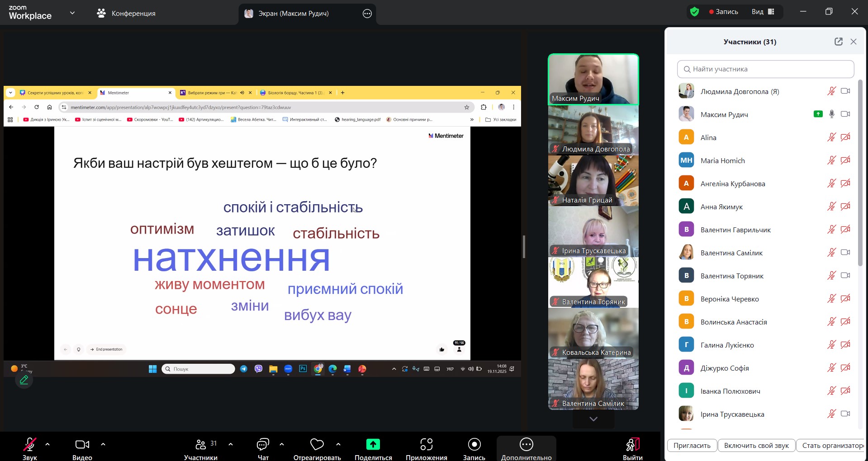Click the Unmute myself button
The image size is (868, 461).
756,446
